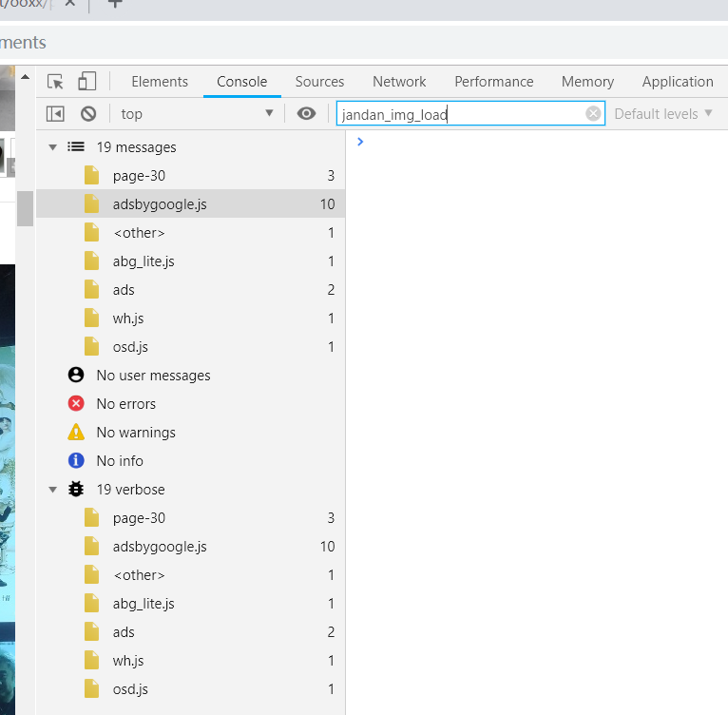
Task: Select the No user messages filter
Action: (153, 376)
